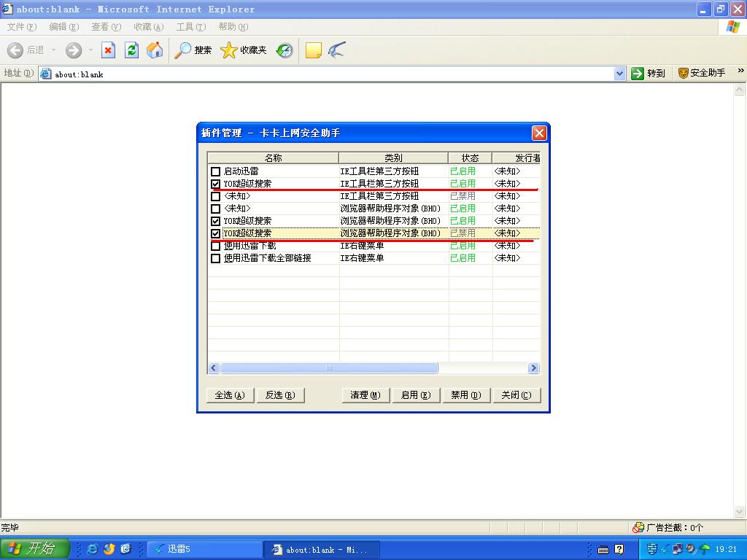The image size is (747, 560).
Task: Click the 启用(E) button
Action: click(x=416, y=395)
